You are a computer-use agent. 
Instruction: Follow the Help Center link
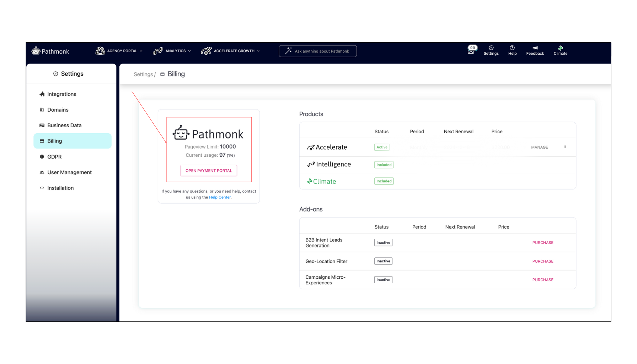click(220, 197)
